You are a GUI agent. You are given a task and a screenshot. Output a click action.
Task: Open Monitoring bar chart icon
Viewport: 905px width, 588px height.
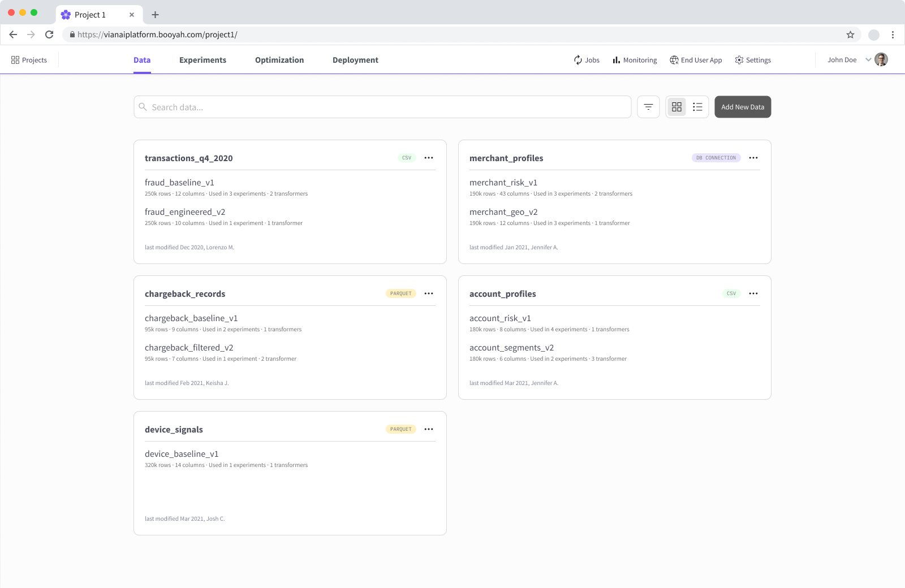coord(617,60)
